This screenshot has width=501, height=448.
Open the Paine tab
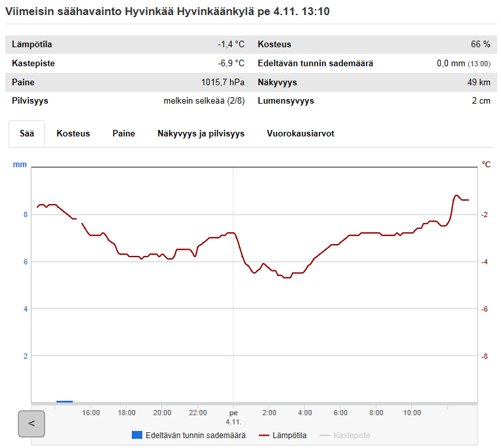[123, 133]
